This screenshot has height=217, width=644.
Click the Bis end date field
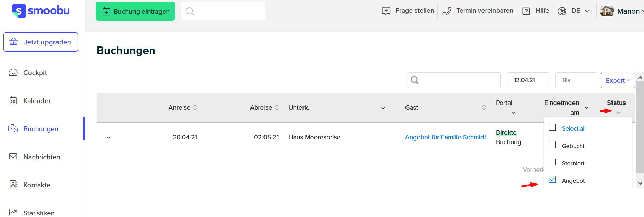pos(576,80)
